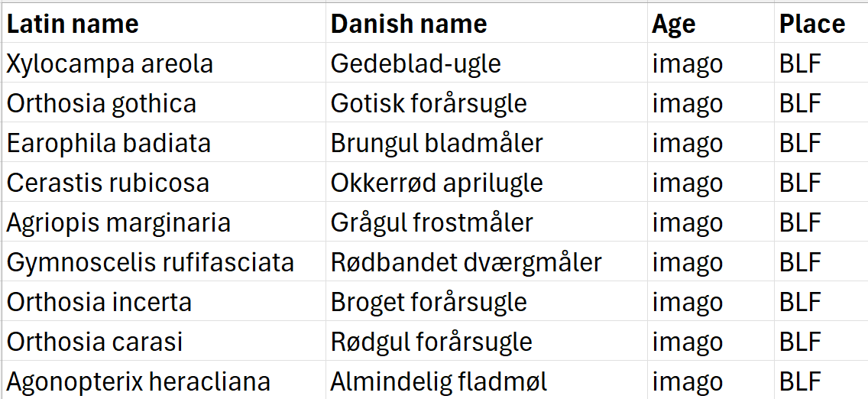
Task: Select the 'Latin name' header cell
Action: 73,24
